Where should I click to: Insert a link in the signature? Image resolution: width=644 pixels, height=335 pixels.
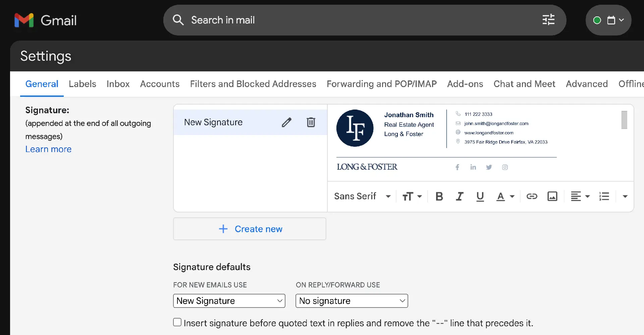(532, 196)
